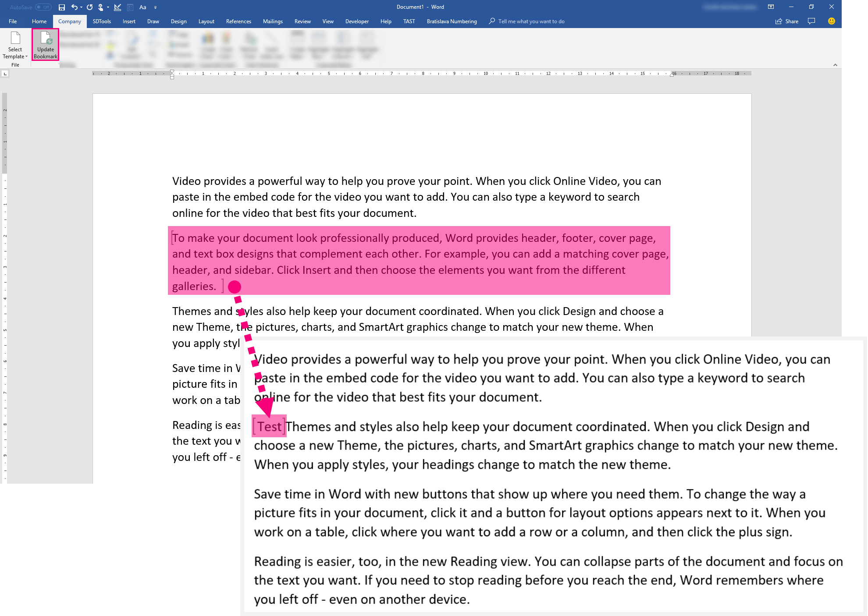
Task: Switch to the Home tab
Action: [x=39, y=21]
